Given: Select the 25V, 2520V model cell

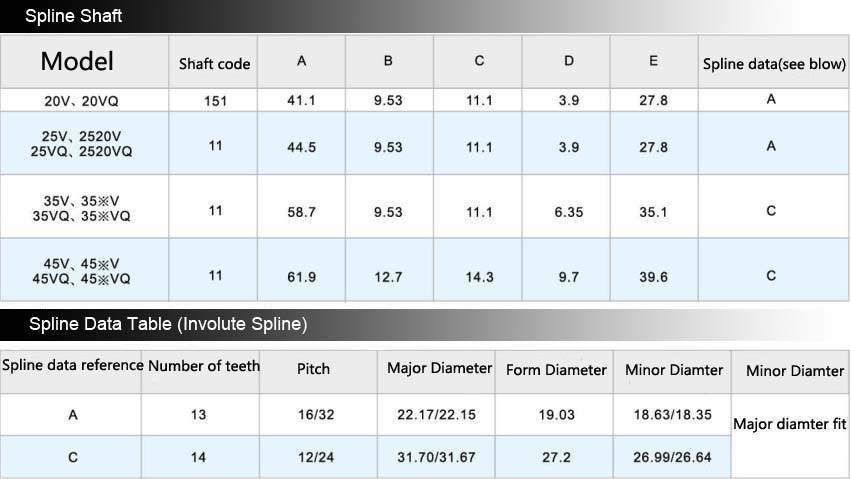Looking at the screenshot, I should point(81,142).
